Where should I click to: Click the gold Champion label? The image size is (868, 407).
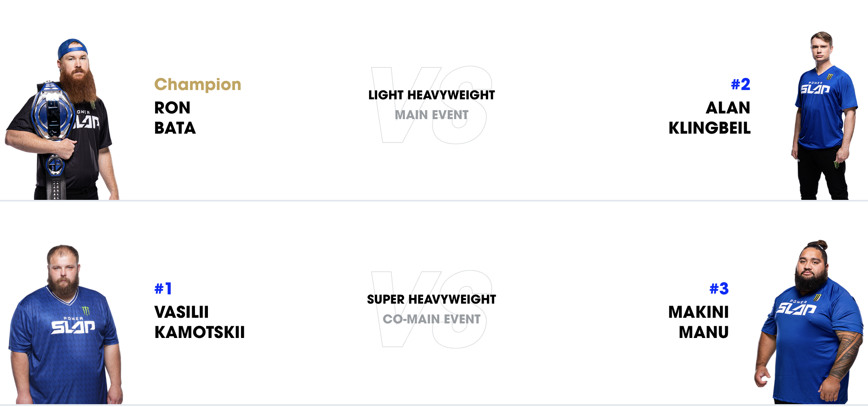pos(197,84)
